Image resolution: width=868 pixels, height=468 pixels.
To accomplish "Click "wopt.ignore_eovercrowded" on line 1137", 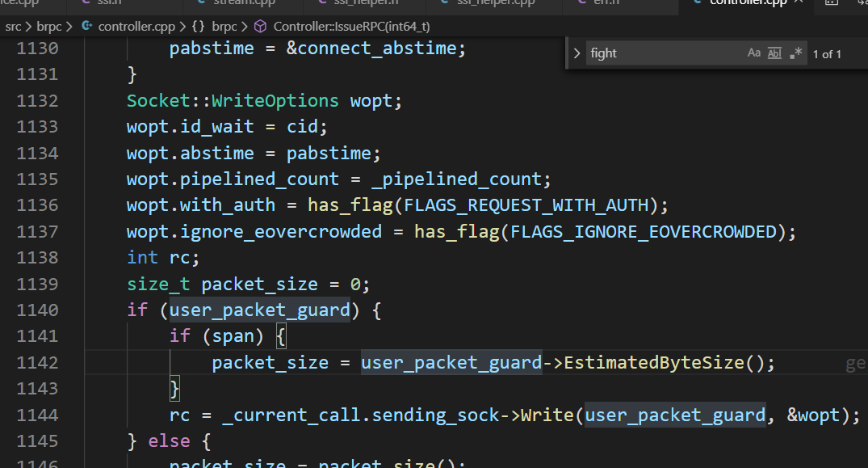I will tap(254, 231).
